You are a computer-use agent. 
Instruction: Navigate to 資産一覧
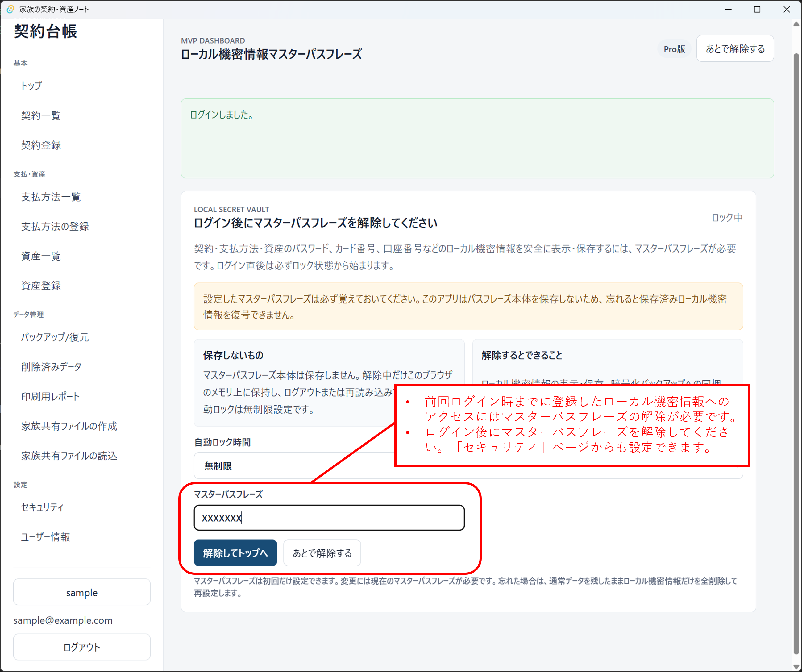pyautogui.click(x=41, y=256)
